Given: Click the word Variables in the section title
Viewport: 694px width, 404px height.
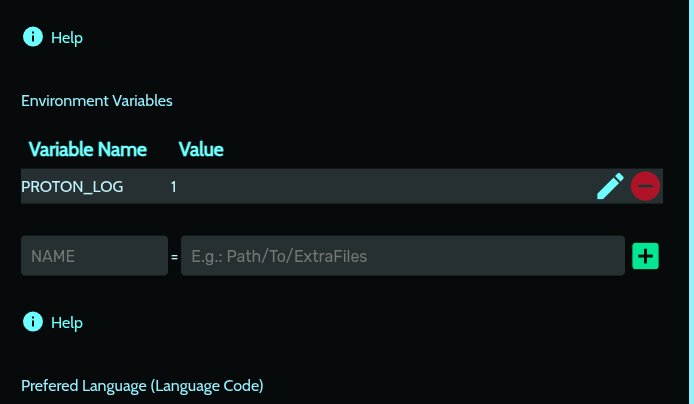Looking at the screenshot, I should [141, 101].
